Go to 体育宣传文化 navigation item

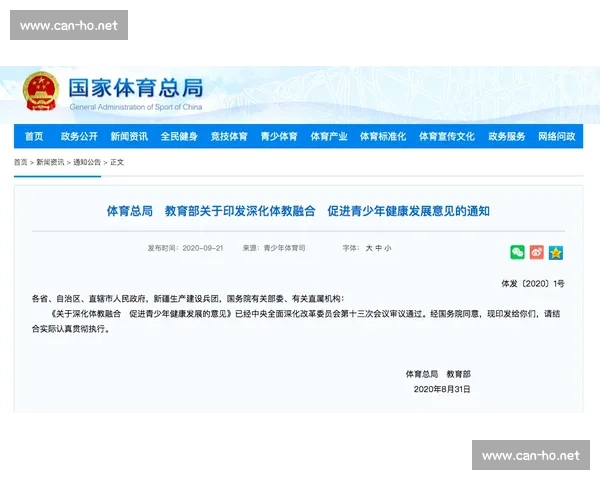tap(447, 136)
